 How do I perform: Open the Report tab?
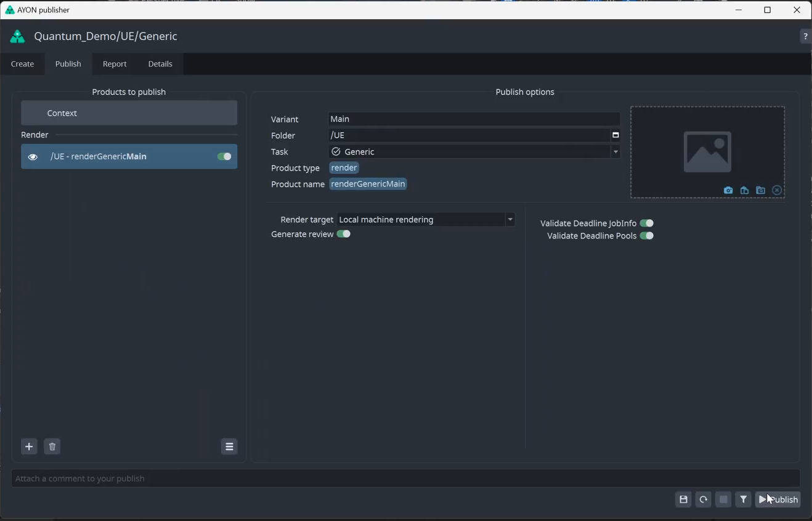click(115, 64)
